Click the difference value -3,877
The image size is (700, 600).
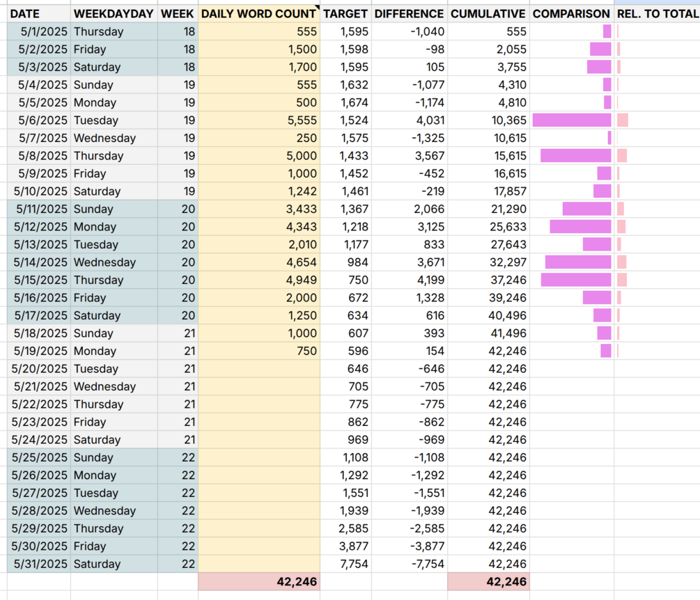click(410, 546)
